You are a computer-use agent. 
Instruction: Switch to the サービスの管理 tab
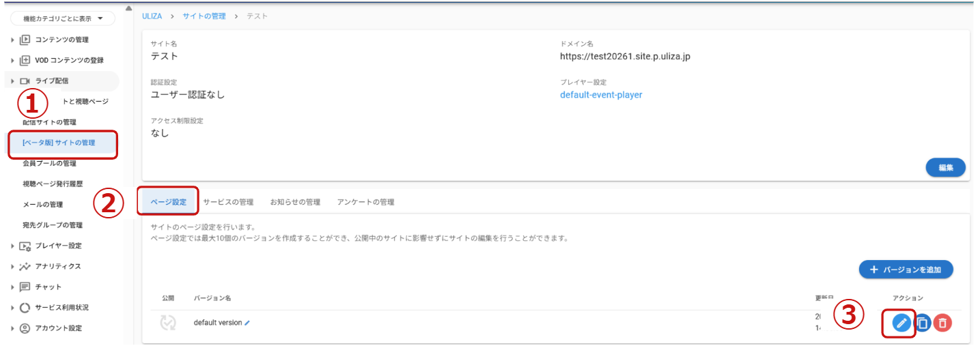228,202
